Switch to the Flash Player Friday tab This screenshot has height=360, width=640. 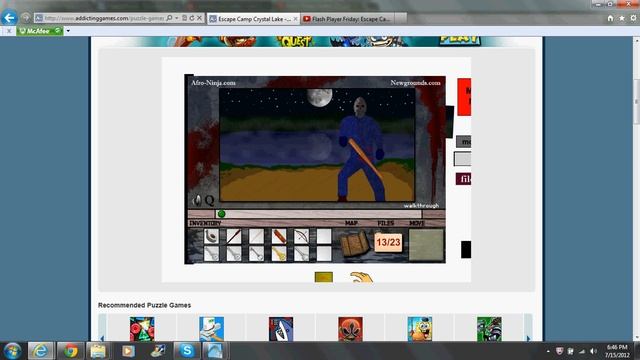pos(347,19)
